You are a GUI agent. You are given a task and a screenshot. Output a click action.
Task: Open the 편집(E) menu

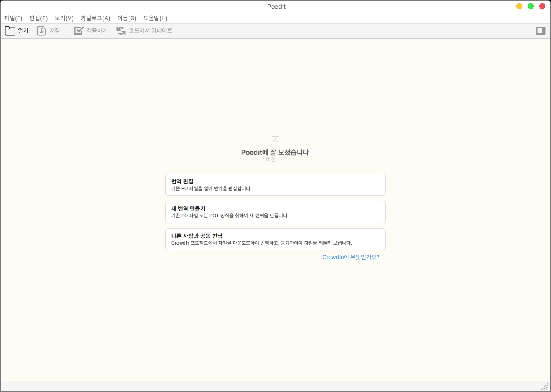(38, 18)
